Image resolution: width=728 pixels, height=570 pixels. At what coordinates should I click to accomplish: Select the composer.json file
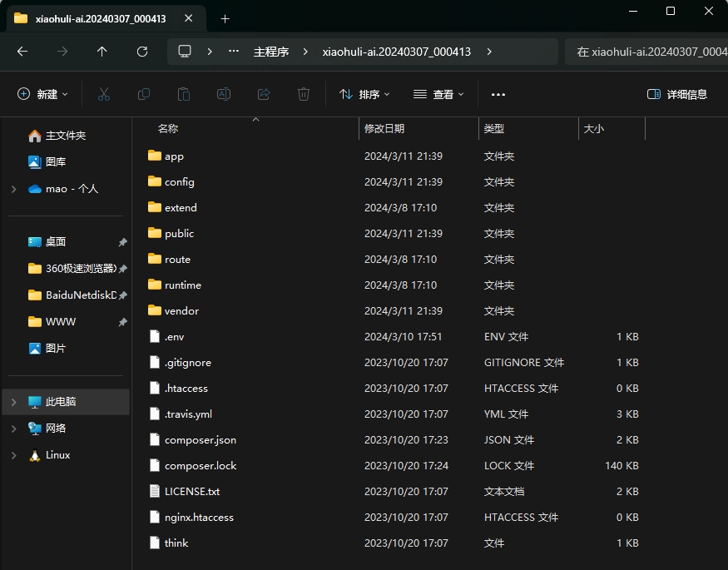coord(200,439)
